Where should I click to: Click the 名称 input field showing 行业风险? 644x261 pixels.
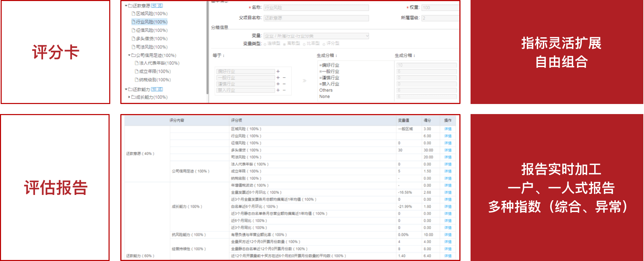point(316,8)
